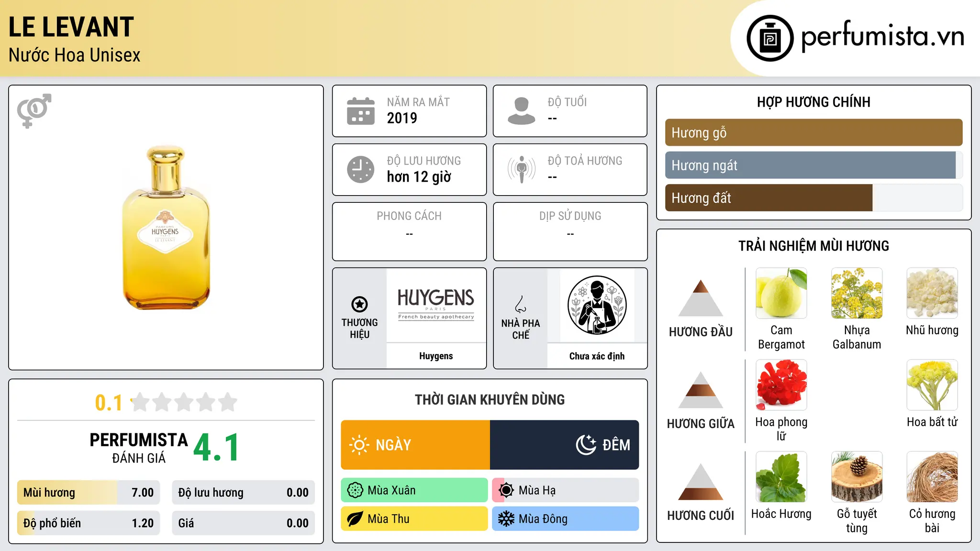
Task: Click the perfumista.vn site name
Action: [x=882, y=36]
